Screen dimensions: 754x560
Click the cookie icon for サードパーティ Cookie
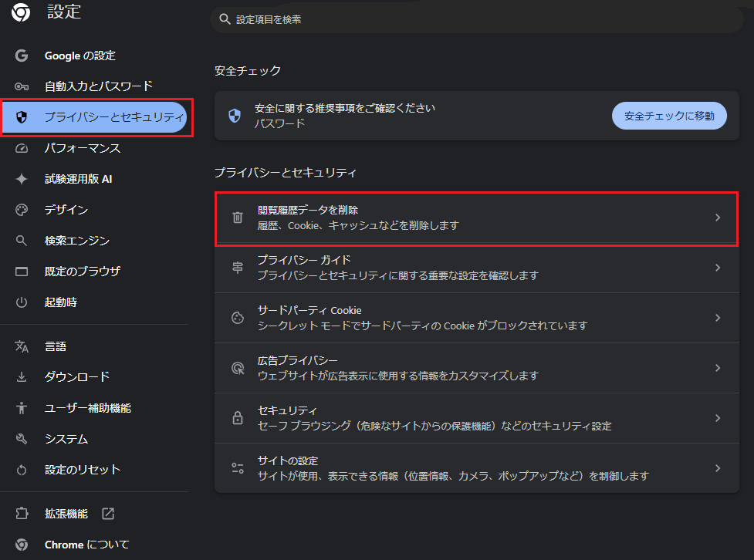[x=238, y=318]
